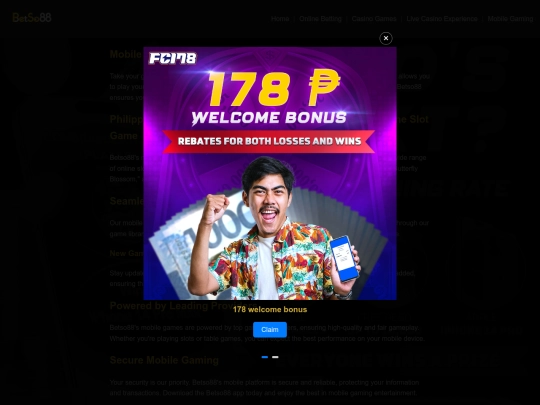Open the 178 welcome bonus banner image
Viewport: 540px width, 405px height.
pos(270,173)
